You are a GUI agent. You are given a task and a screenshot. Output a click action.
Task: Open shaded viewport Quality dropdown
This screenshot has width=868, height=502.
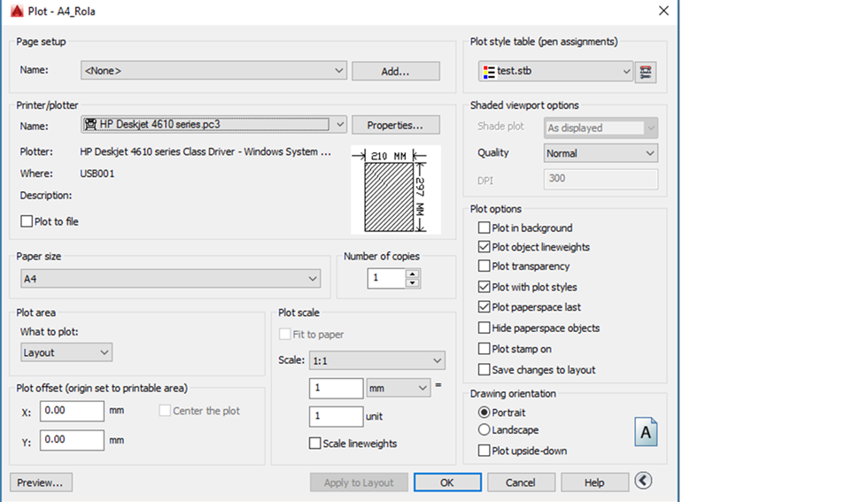[601, 153]
